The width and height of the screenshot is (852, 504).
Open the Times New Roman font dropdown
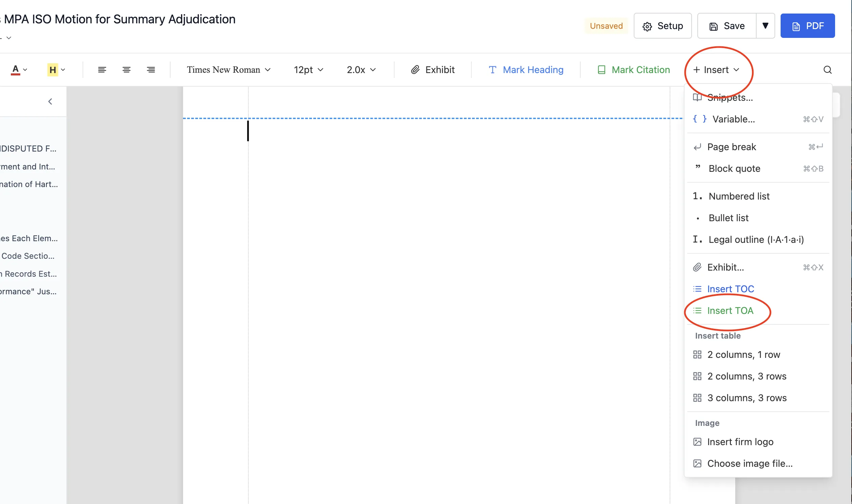(229, 70)
